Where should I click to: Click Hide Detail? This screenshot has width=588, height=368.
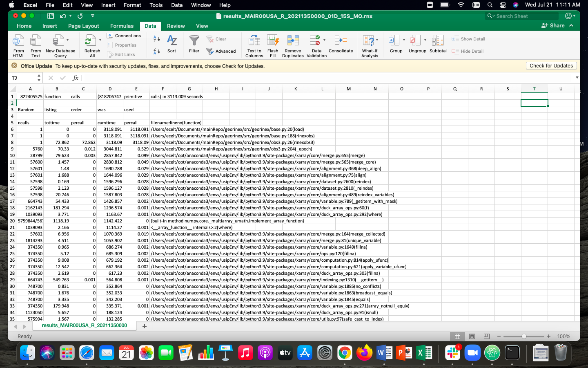pos(468,51)
